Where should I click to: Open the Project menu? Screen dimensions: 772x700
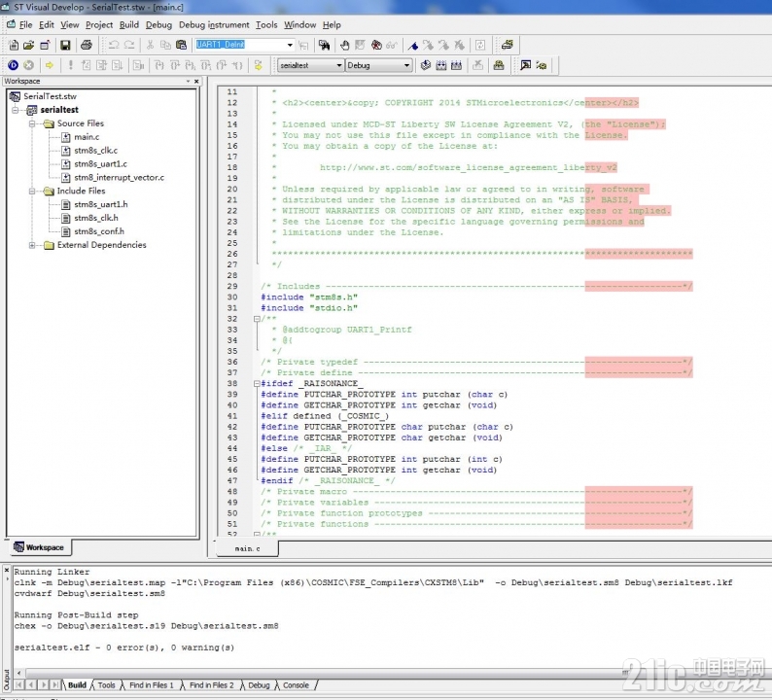click(99, 24)
